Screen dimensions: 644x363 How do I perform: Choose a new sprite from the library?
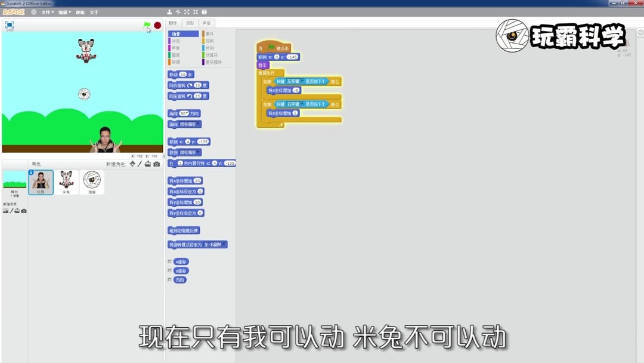point(132,164)
